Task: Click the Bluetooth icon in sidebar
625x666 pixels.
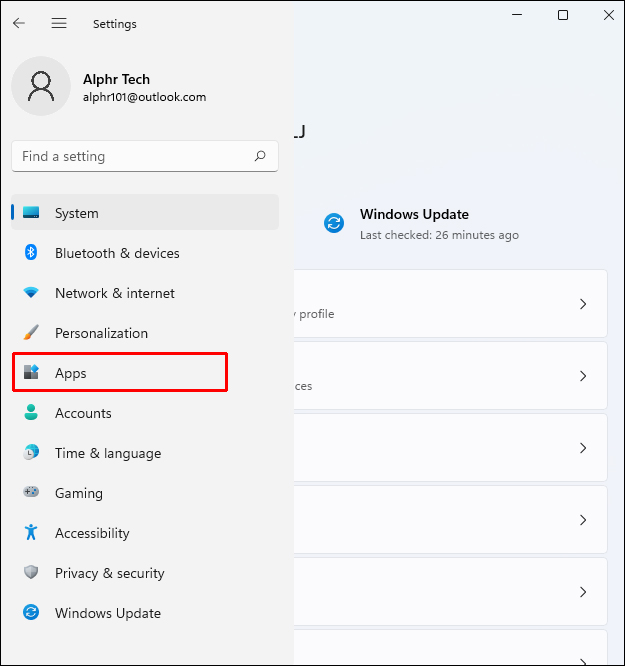Action: pos(31,253)
